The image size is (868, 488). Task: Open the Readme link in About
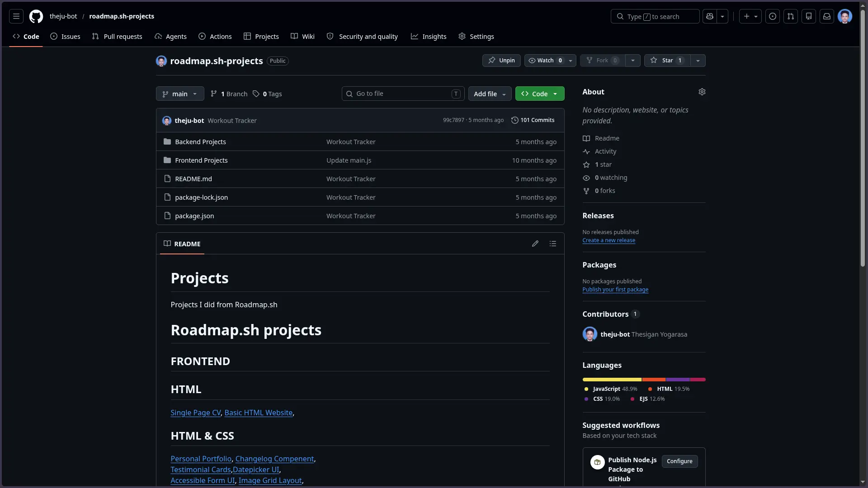pyautogui.click(x=601, y=138)
